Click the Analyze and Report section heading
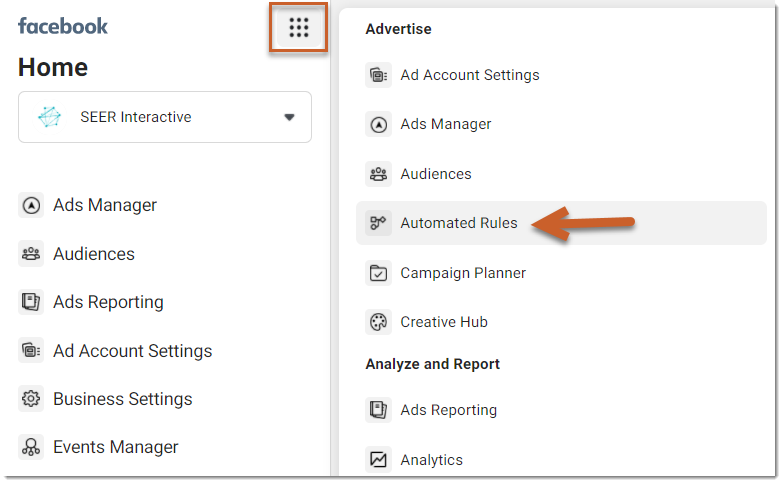The width and height of the screenshot is (783, 484). tap(432, 364)
